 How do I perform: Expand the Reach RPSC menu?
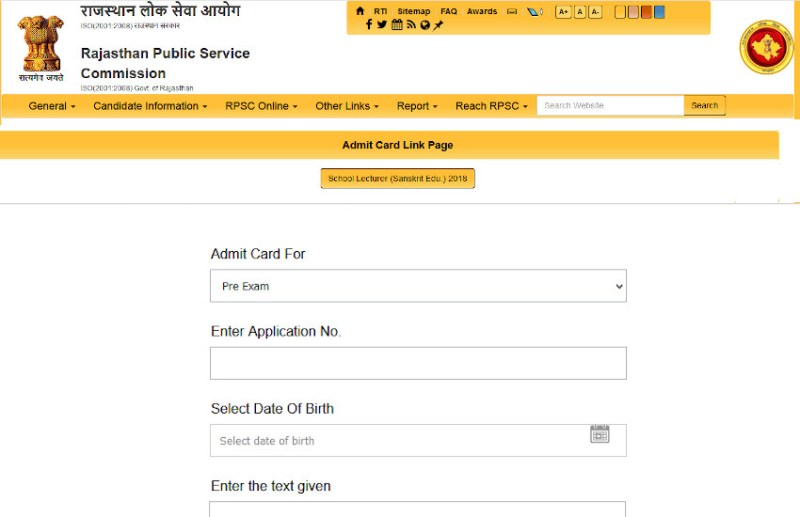(491, 106)
